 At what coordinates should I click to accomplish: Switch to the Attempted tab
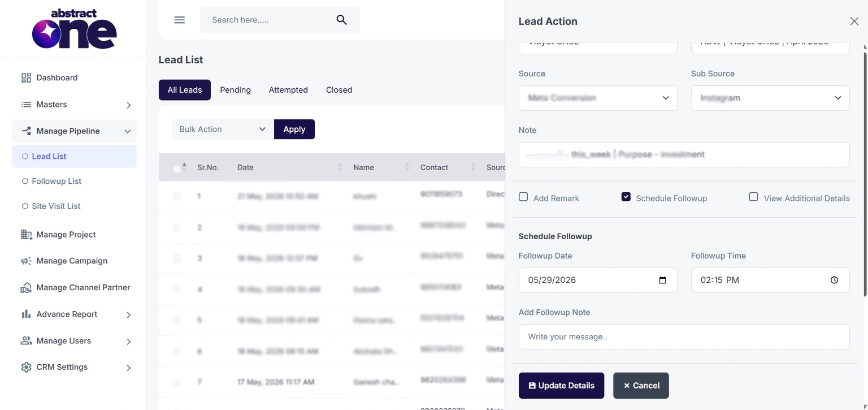(288, 90)
